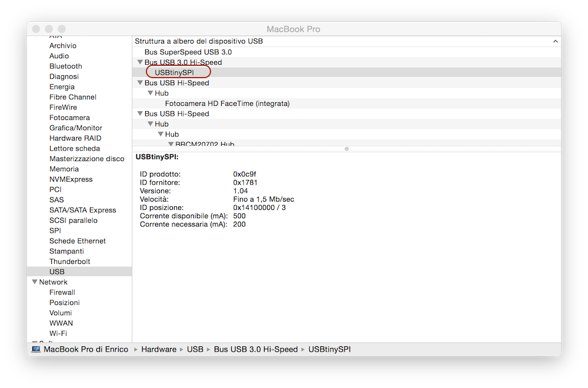
Task: Open Fotocamera in the sidebar
Action: click(69, 118)
